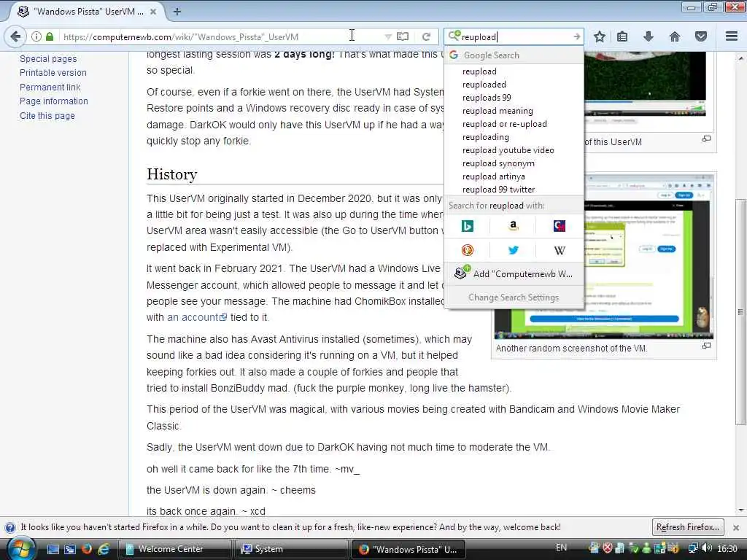Screen dimensions: 747x560
Task: Open the URL history dropdown arrow
Action: [x=388, y=36]
